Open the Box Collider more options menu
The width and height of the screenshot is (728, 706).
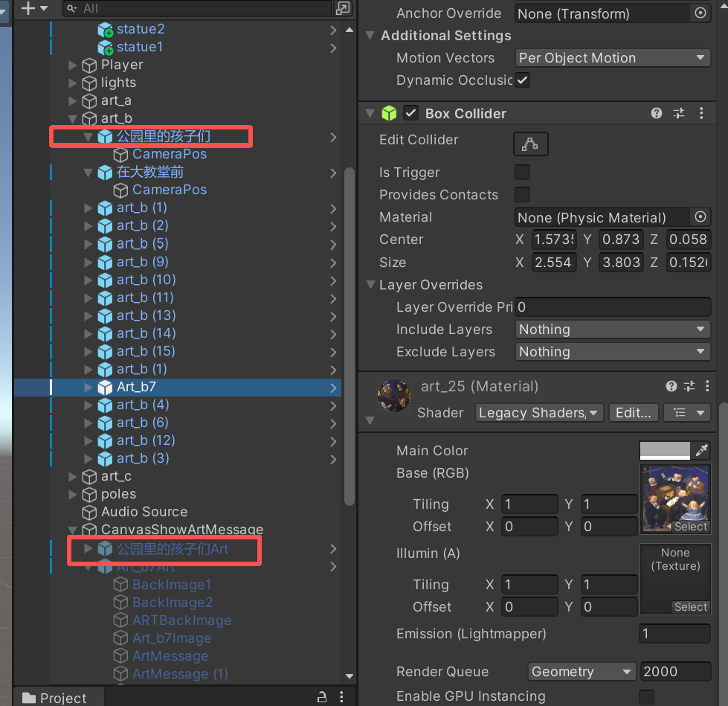(x=701, y=113)
